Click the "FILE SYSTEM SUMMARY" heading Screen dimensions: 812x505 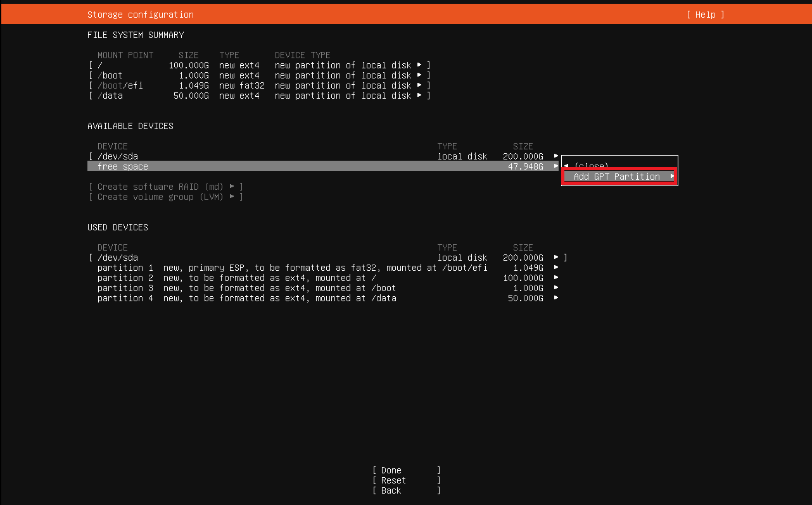136,35
